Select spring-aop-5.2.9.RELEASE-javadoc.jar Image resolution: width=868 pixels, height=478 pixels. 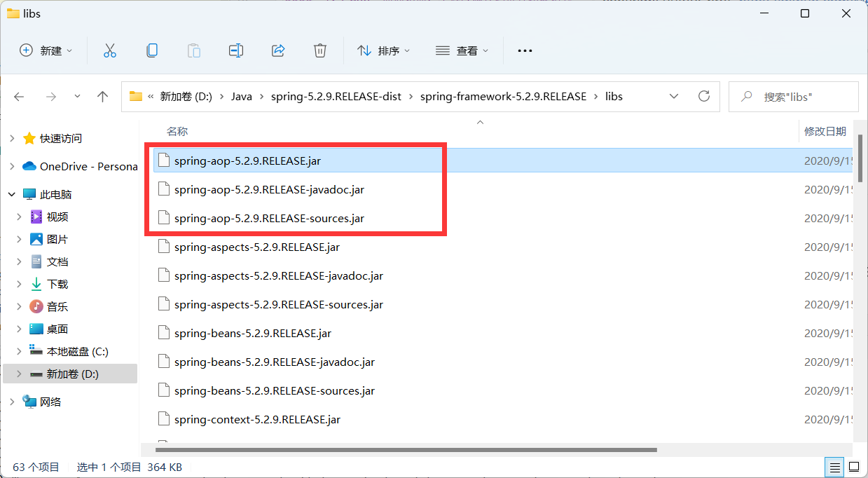click(269, 189)
